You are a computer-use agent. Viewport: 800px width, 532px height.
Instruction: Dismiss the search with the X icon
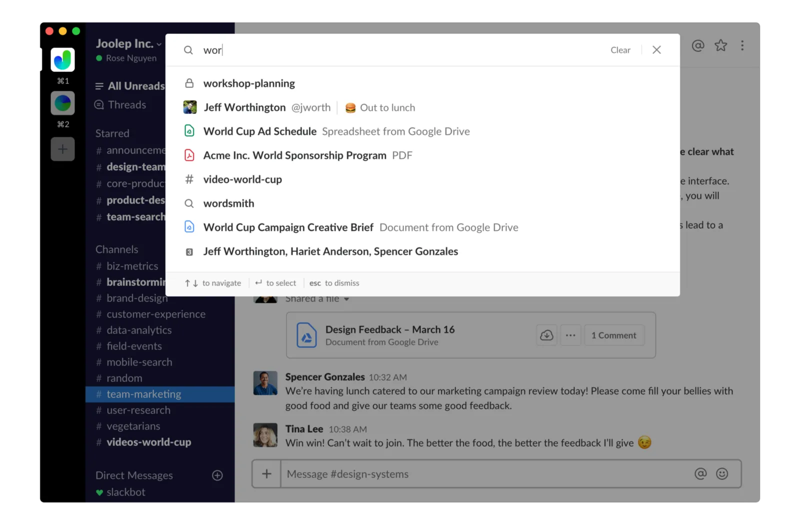tap(656, 49)
